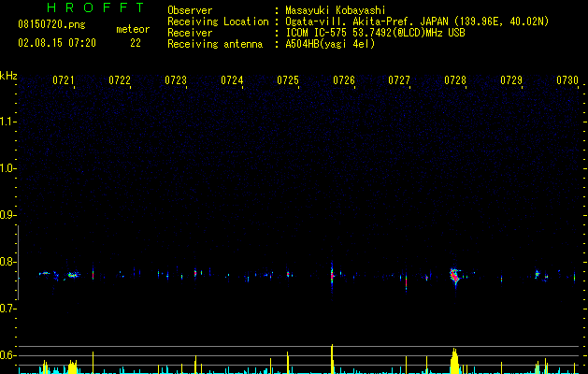Click the meteor label
This screenshot has width=588, height=374.
pos(133,29)
